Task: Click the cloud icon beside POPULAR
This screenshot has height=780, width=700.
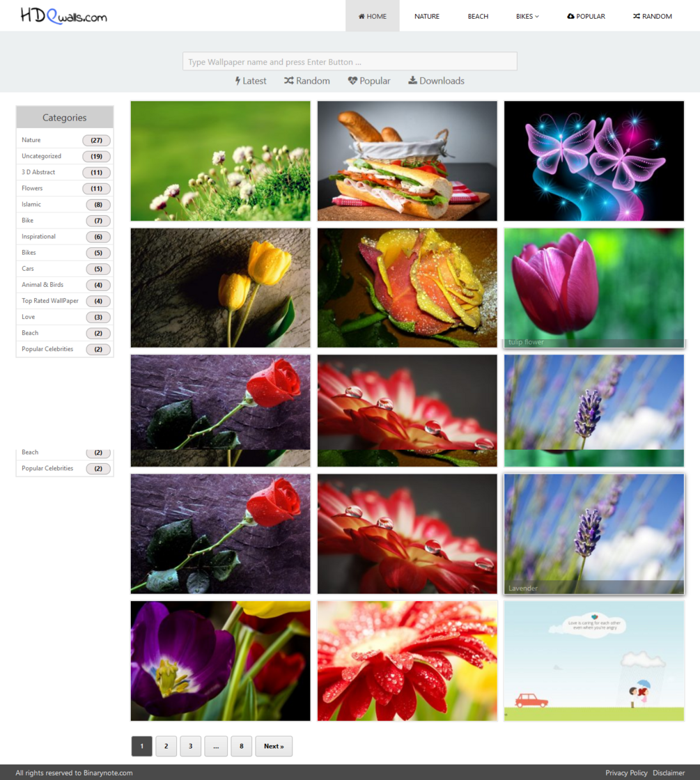Action: [x=570, y=17]
